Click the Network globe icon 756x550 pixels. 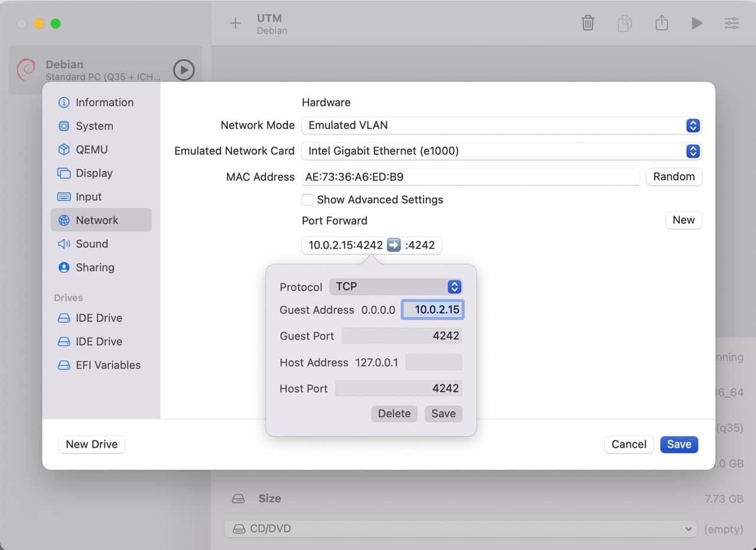coord(64,220)
